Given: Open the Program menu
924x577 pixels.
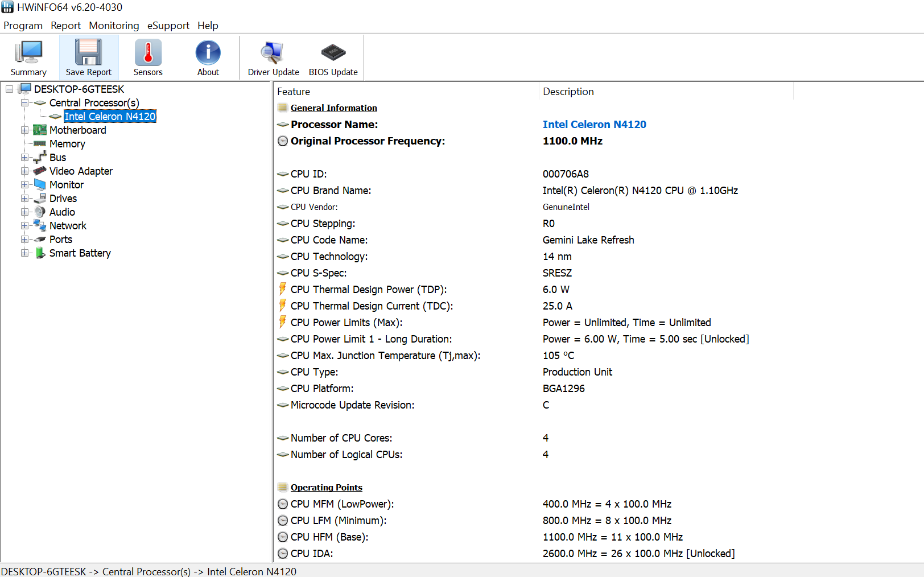Looking at the screenshot, I should point(23,26).
